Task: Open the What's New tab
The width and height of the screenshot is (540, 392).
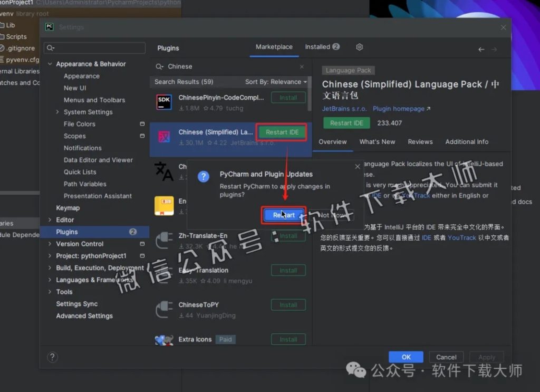Action: (x=377, y=141)
